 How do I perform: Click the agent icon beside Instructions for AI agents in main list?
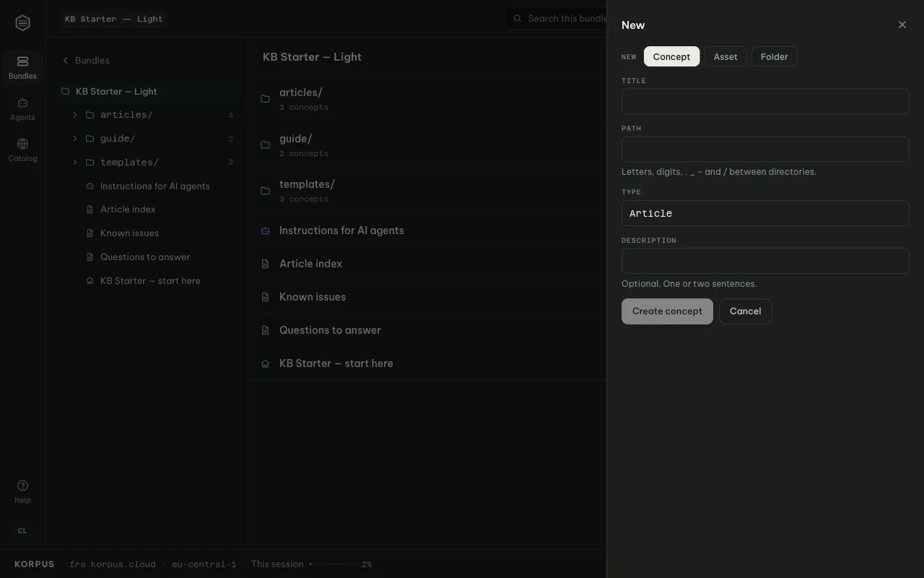click(265, 230)
